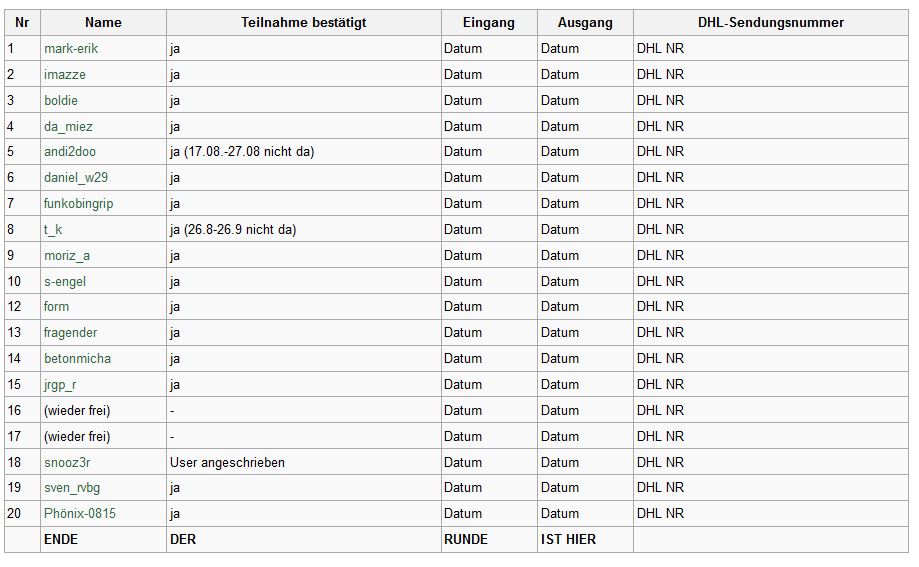This screenshot has height=567, width=919.
Task: Click betonmicha username link
Action: coord(77,359)
